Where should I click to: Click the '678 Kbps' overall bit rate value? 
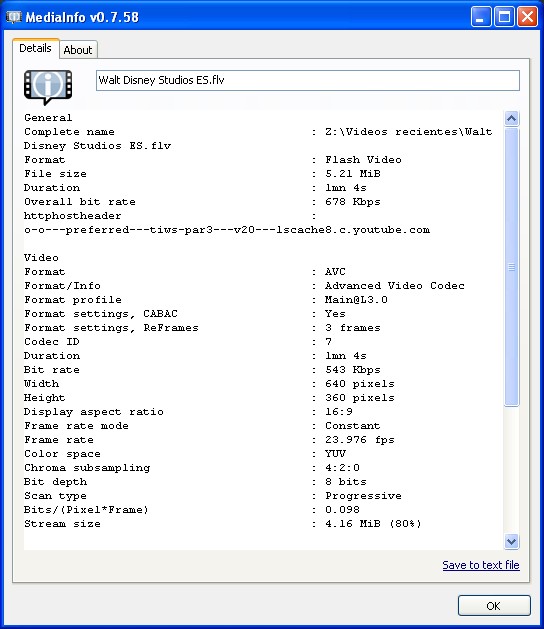(353, 202)
